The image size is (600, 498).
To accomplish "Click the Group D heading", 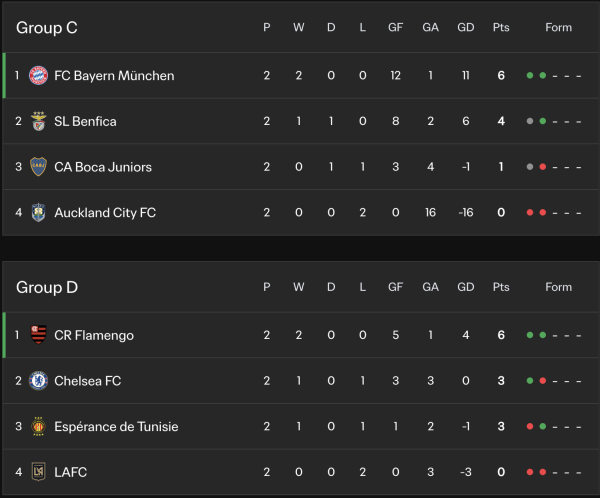I will coord(46,288).
